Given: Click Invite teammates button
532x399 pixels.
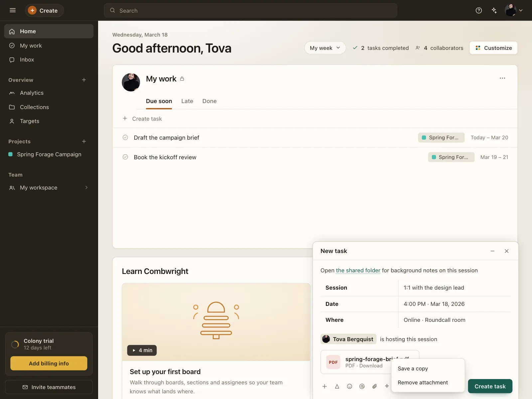Looking at the screenshot, I should (49, 387).
